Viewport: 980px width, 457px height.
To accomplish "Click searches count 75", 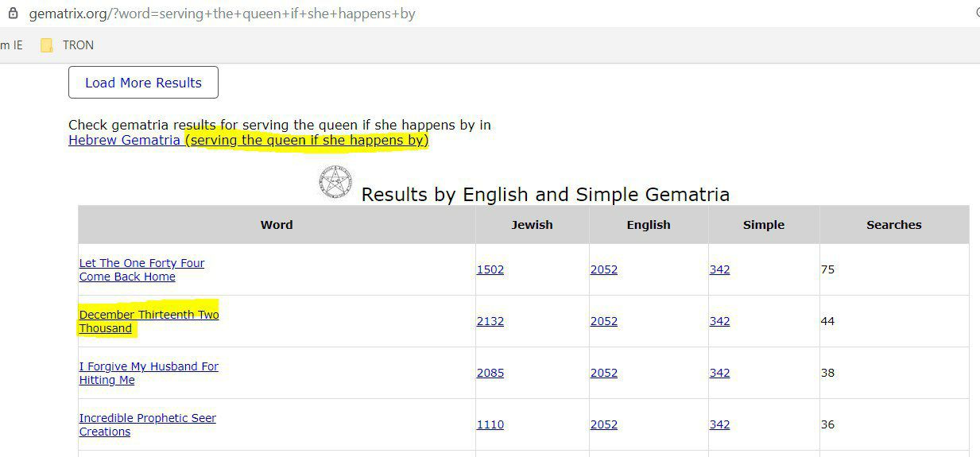I will 827,269.
